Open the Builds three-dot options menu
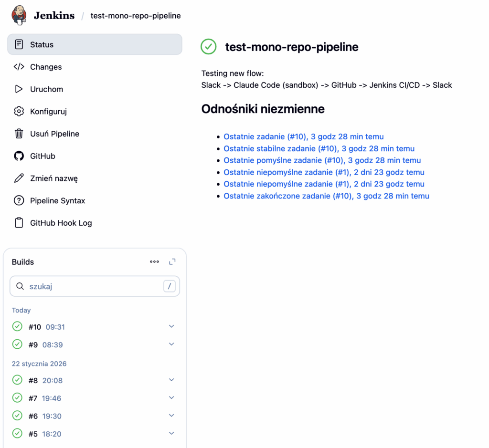This screenshot has height=448, width=489. [x=154, y=261]
